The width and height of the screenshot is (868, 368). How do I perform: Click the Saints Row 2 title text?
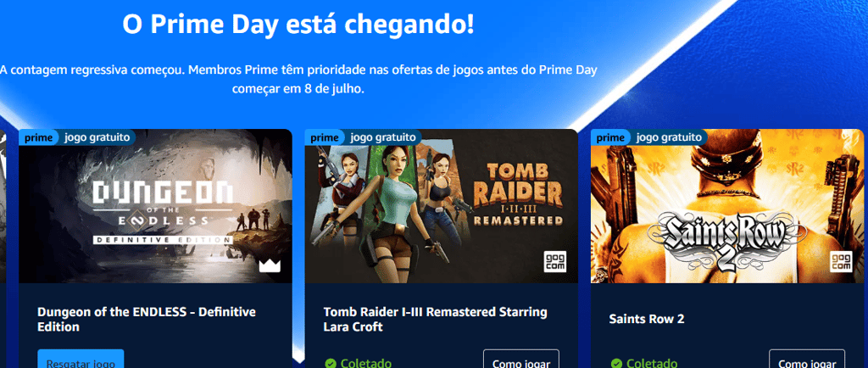[647, 319]
